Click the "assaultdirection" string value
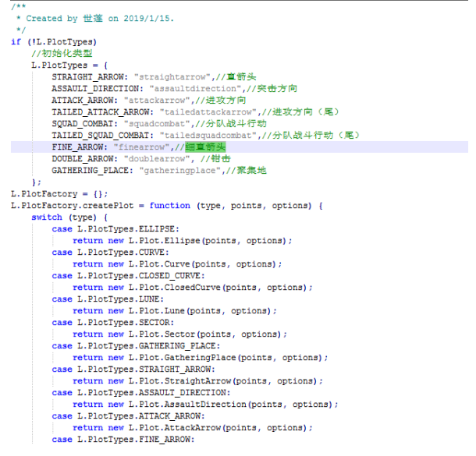Viewport: 476px width, 456px height. (x=195, y=89)
